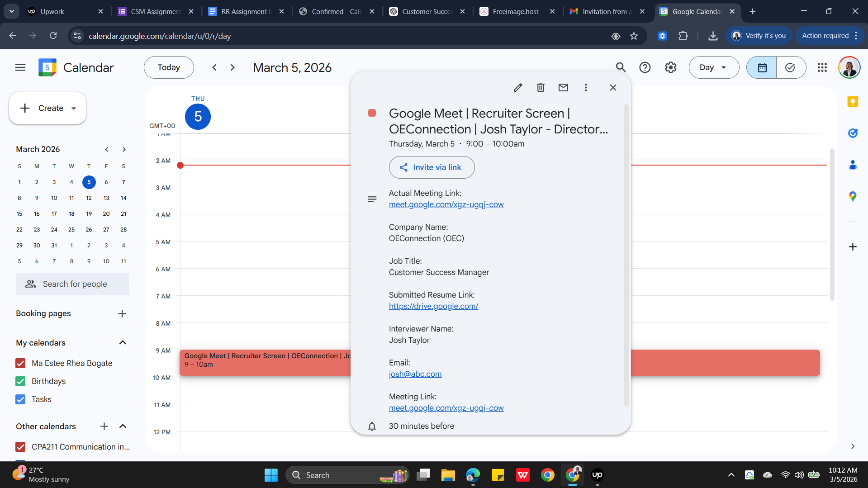
Task: Add another calendar with plus icon
Action: point(104,426)
